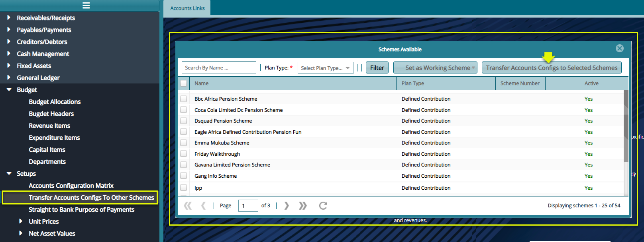Select the Bbc Africa Pension Scheme name

(x=226, y=99)
